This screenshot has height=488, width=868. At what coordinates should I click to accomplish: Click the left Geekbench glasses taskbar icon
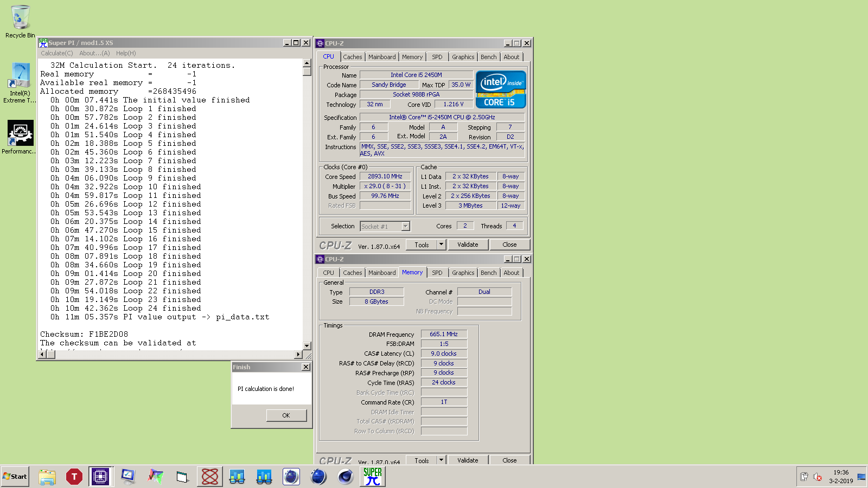pyautogui.click(x=237, y=477)
